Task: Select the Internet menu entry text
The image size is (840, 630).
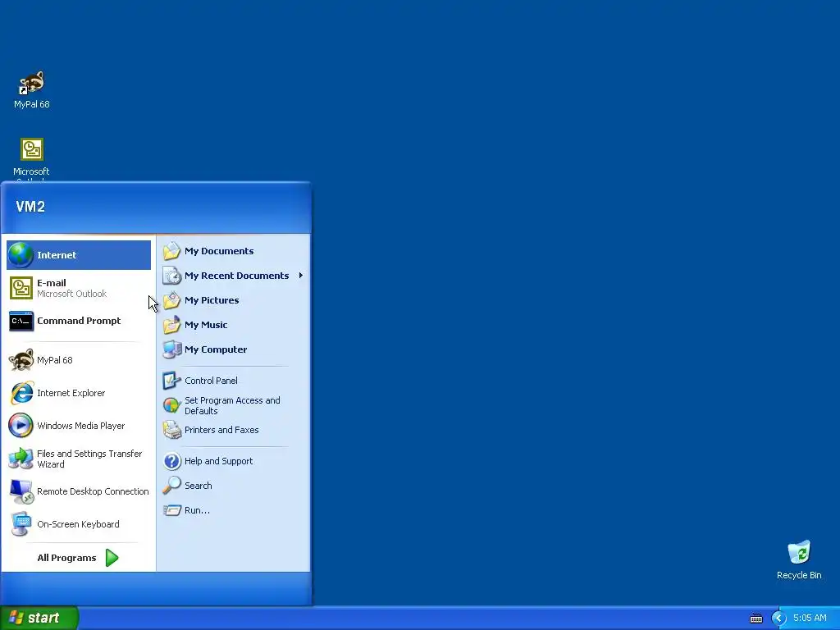Action: (57, 255)
